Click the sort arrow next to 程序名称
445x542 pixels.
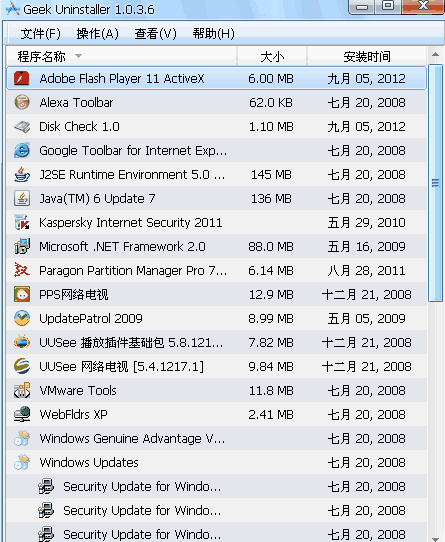point(78,56)
